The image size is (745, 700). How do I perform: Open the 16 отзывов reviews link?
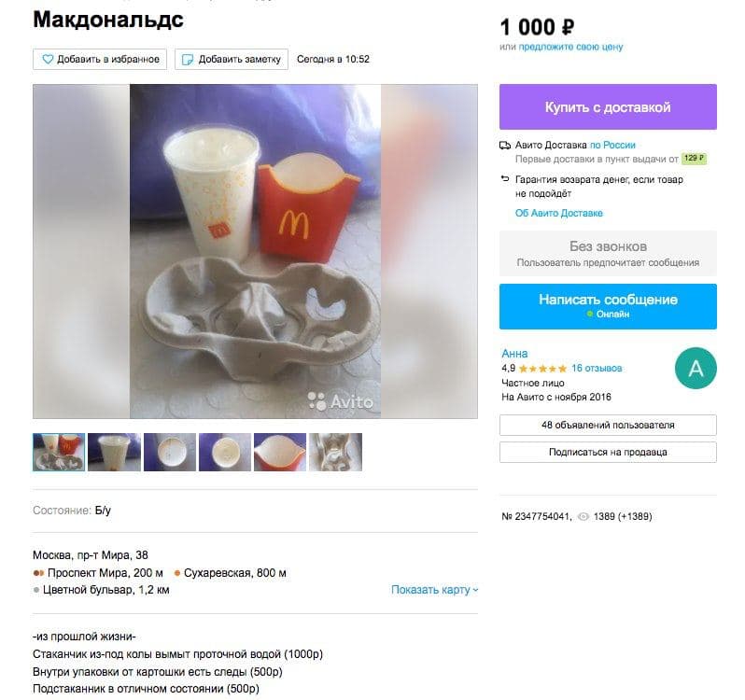coord(597,368)
